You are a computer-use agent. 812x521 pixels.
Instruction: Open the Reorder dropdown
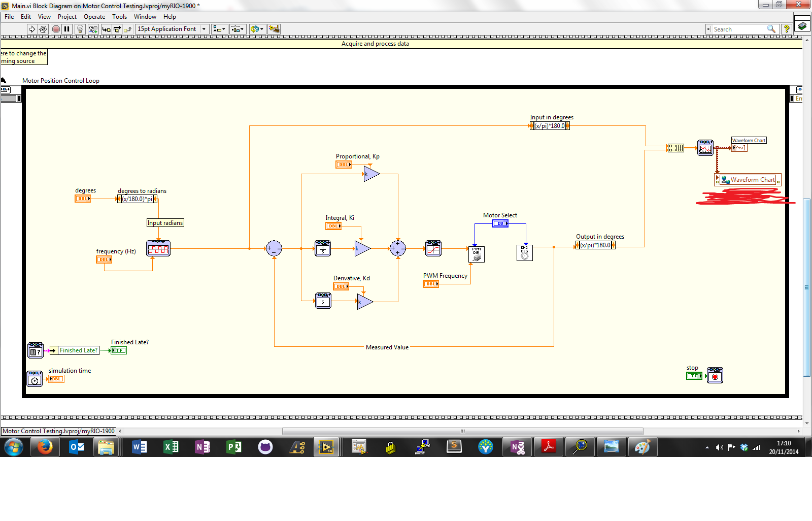point(257,29)
